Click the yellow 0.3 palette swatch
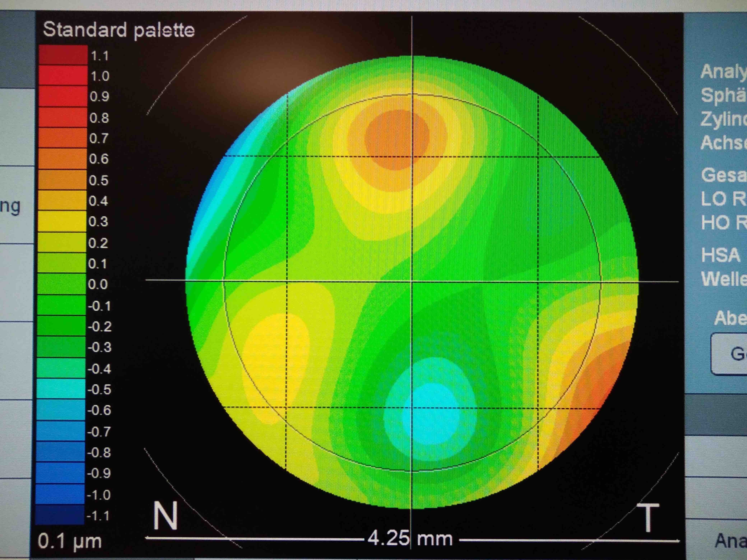The image size is (747, 560). pyautogui.click(x=62, y=221)
